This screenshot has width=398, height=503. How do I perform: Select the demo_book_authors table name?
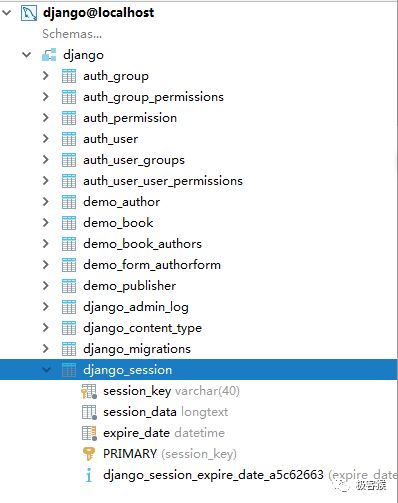point(143,244)
